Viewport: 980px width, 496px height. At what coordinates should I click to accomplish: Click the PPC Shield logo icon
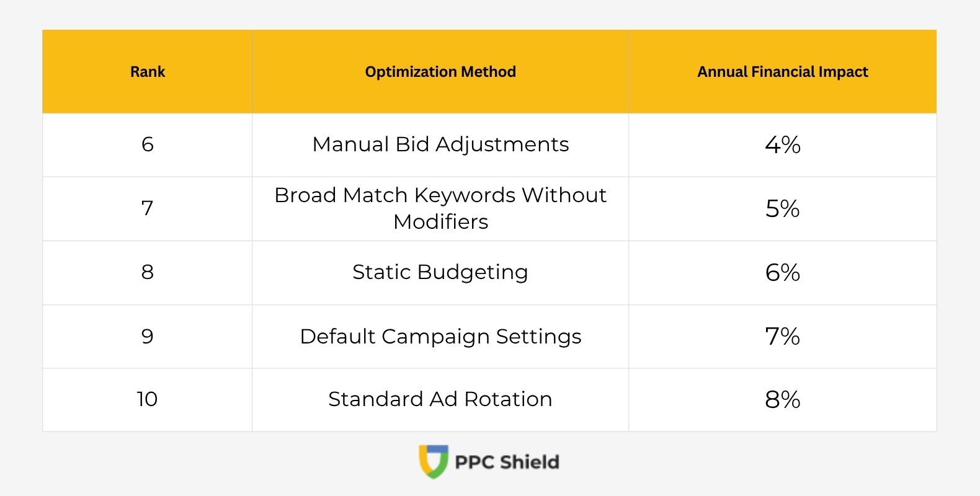[433, 461]
